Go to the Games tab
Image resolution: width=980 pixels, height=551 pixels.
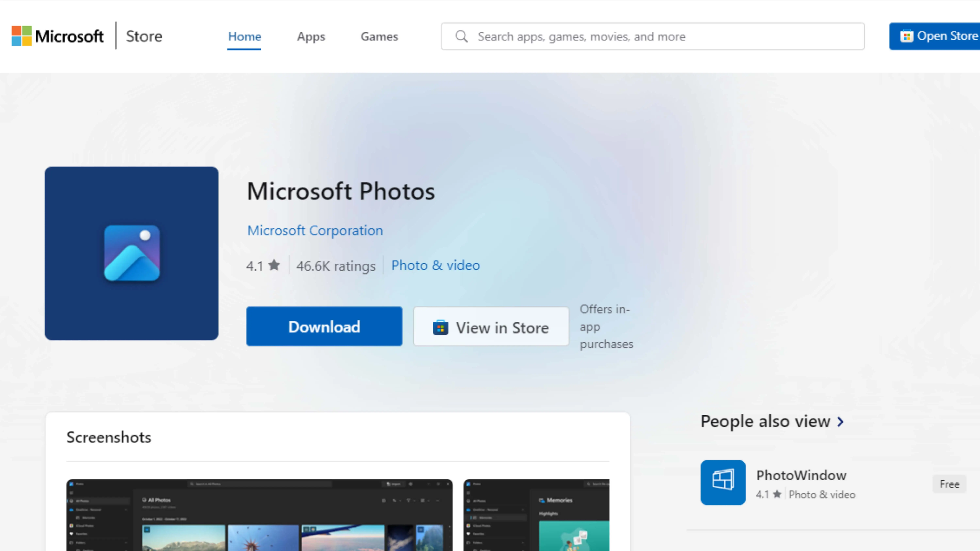pyautogui.click(x=379, y=37)
